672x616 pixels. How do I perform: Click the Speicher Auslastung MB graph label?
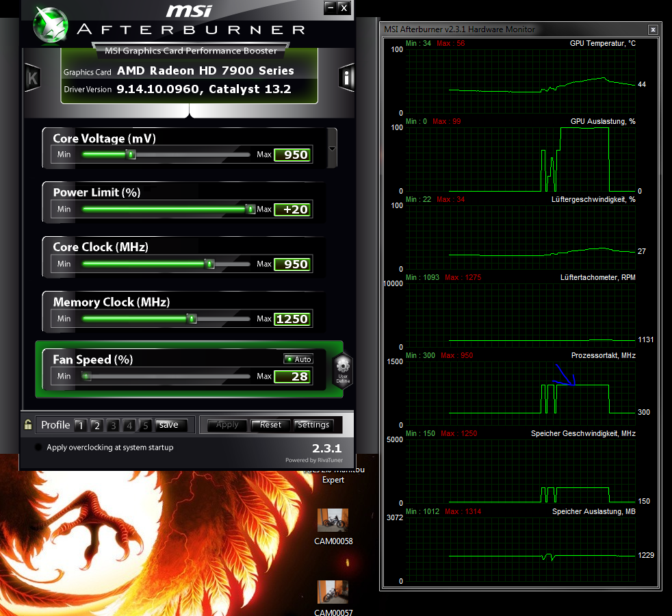[593, 511]
